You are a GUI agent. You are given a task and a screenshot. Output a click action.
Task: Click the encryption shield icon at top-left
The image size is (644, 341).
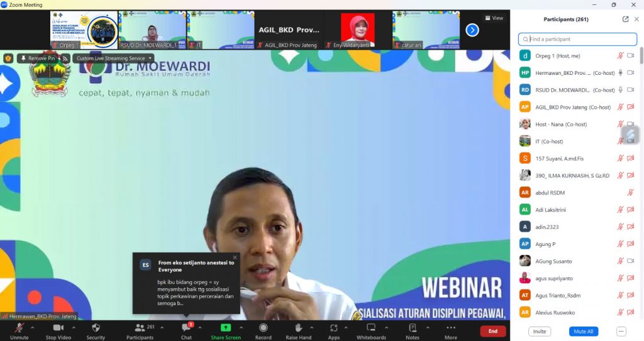pyautogui.click(x=8, y=58)
